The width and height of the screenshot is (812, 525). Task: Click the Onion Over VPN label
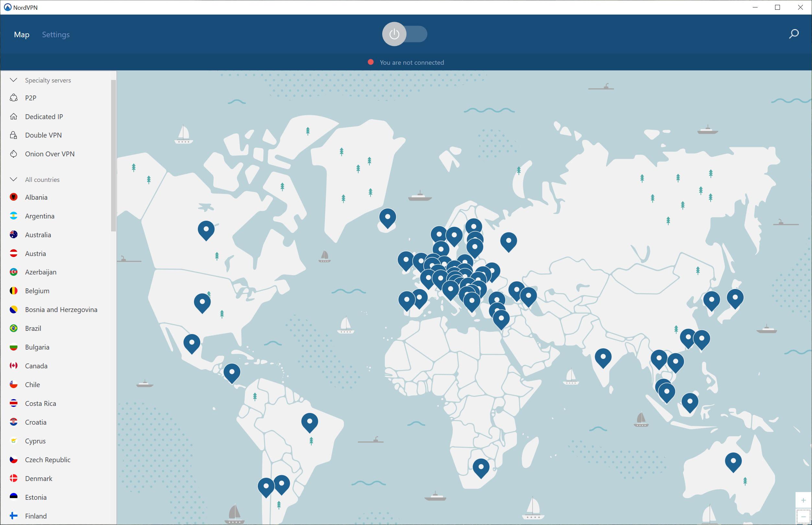[50, 154]
